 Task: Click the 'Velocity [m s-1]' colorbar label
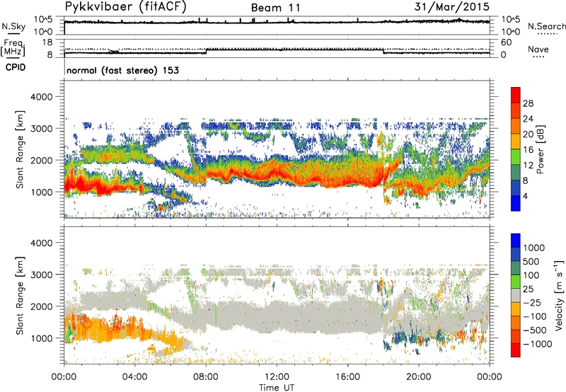(x=559, y=295)
